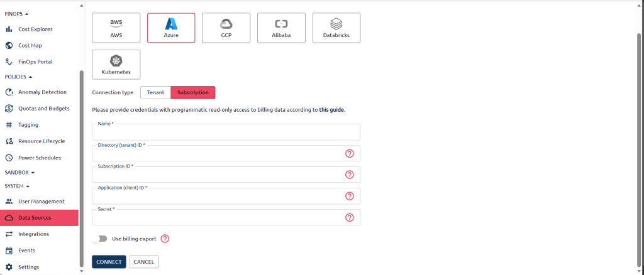Focus the Name input field
This screenshot has height=275, width=644.
tap(226, 132)
